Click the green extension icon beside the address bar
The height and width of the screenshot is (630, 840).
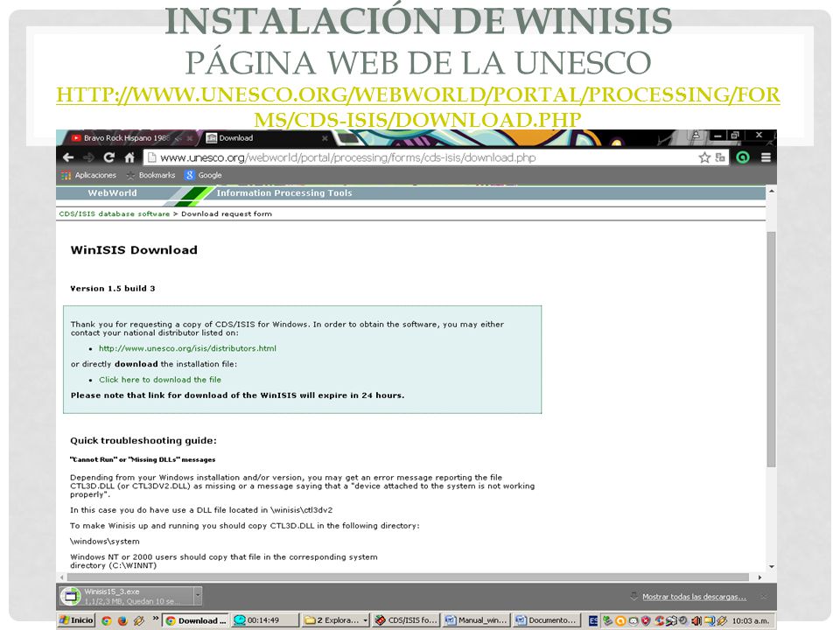point(743,157)
